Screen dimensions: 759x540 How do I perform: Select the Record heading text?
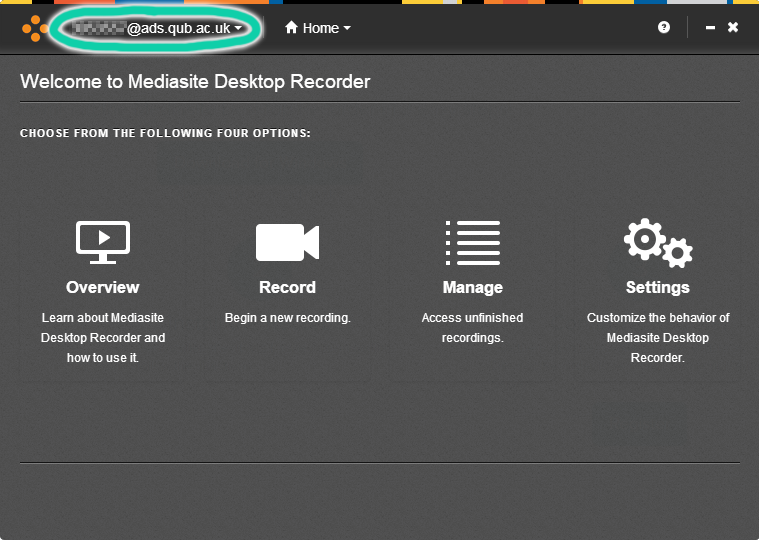click(x=287, y=287)
